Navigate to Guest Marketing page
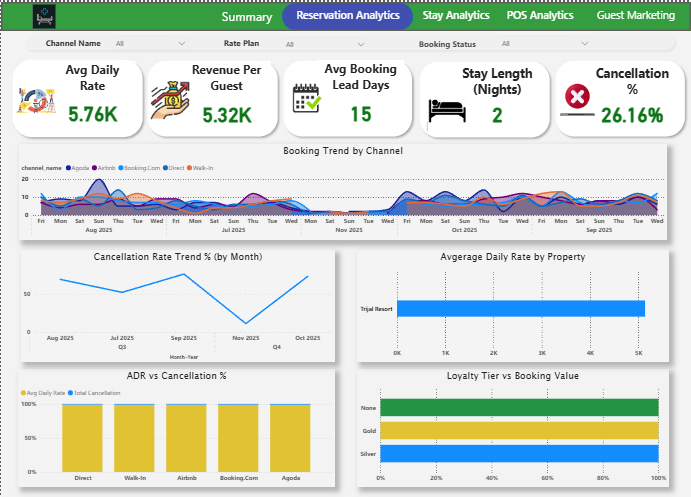691x497 pixels. coord(635,16)
